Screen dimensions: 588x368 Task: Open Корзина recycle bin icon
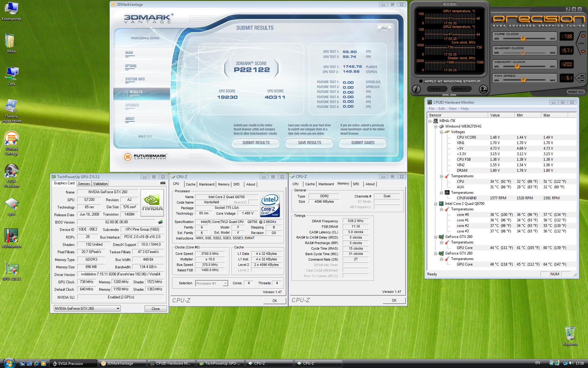point(570,336)
